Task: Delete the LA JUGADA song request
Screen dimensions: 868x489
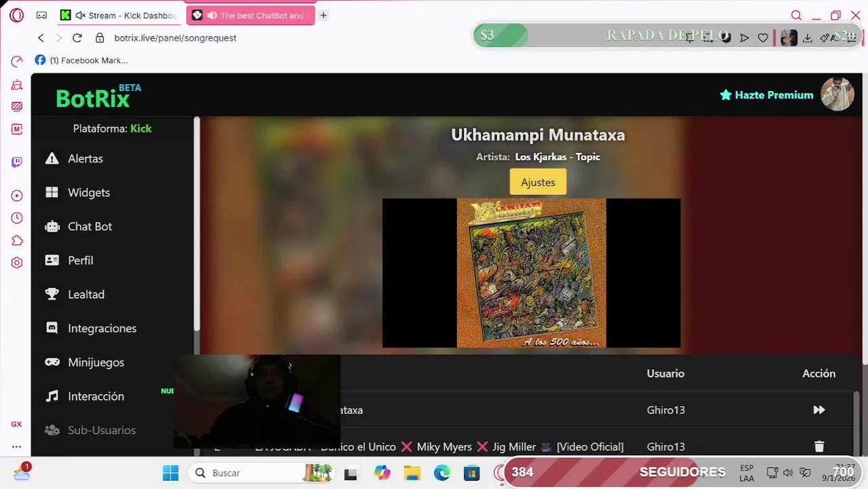Action: (818, 446)
